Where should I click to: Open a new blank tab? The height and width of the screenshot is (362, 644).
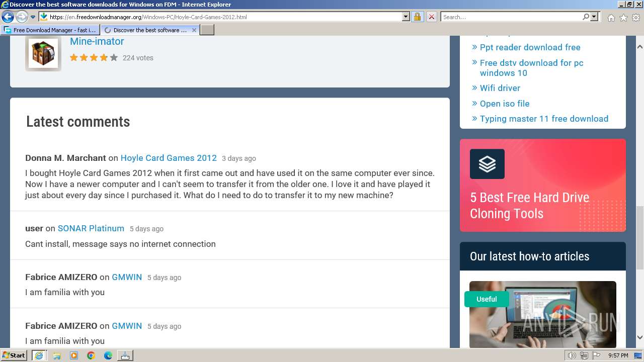point(207,30)
